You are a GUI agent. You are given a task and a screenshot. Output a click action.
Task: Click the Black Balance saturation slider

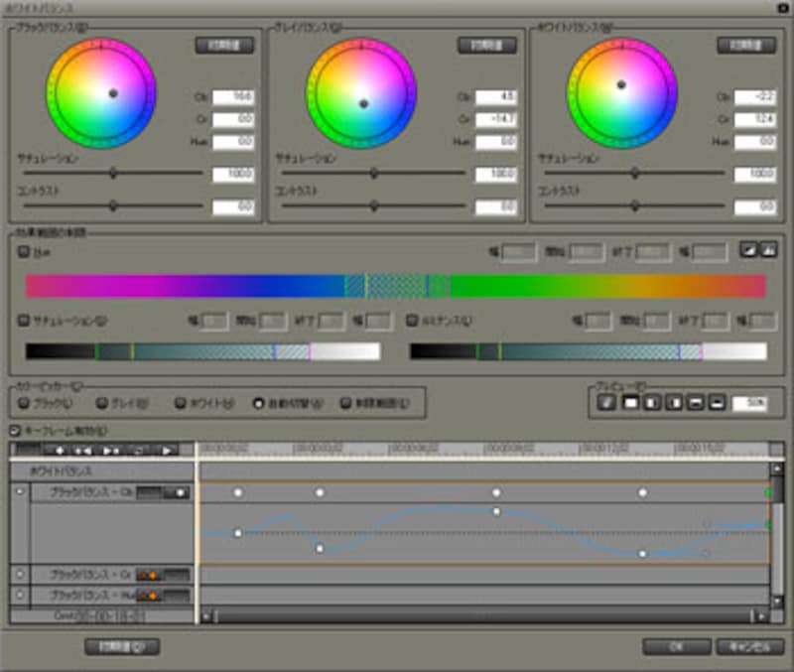(112, 173)
